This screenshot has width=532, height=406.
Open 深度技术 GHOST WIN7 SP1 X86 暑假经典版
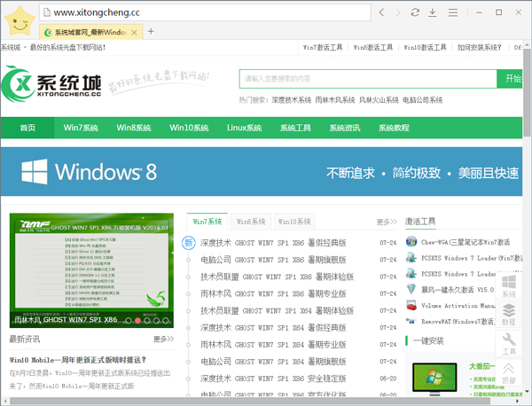273,243
